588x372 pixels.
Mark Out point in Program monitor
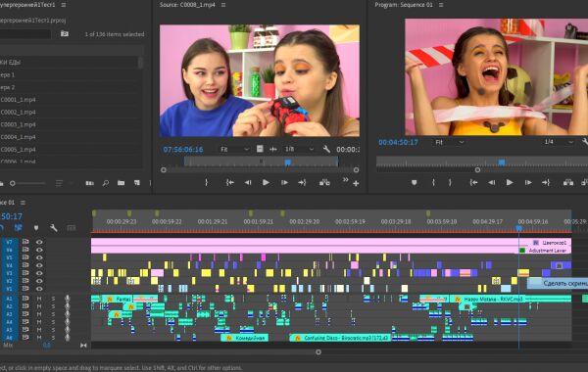(450, 182)
